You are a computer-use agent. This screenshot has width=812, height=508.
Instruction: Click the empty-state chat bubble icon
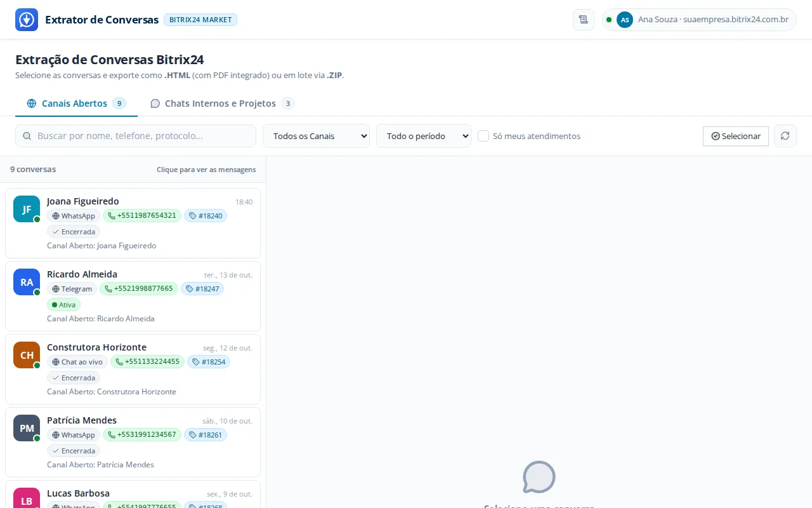pos(539,477)
